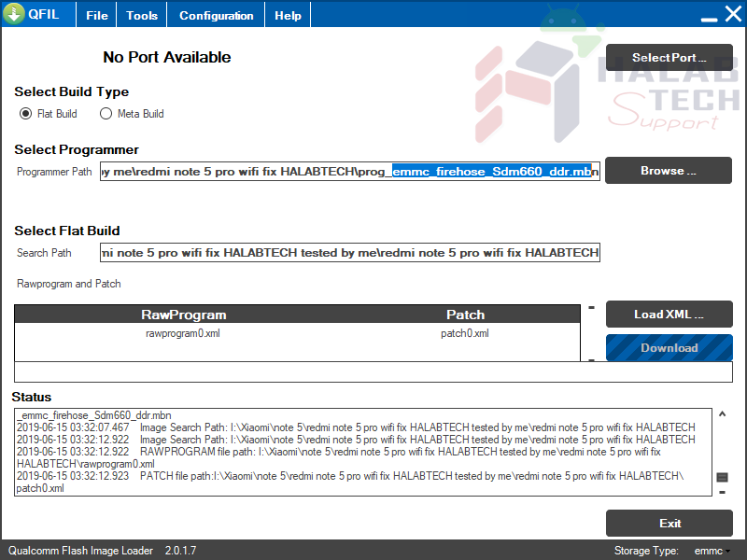Select the Flat Build radio option
Image resolution: width=747 pixels, height=560 pixels.
(49, 114)
